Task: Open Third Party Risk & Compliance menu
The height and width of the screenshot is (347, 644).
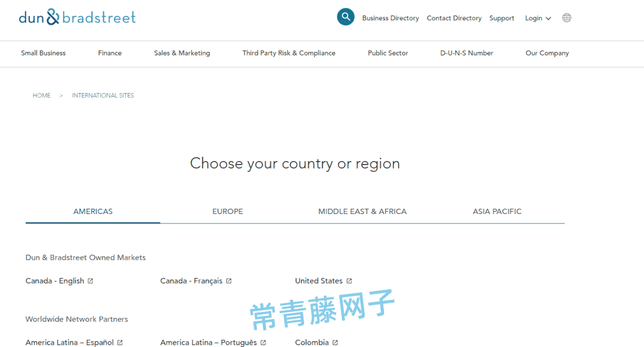Action: [x=289, y=53]
